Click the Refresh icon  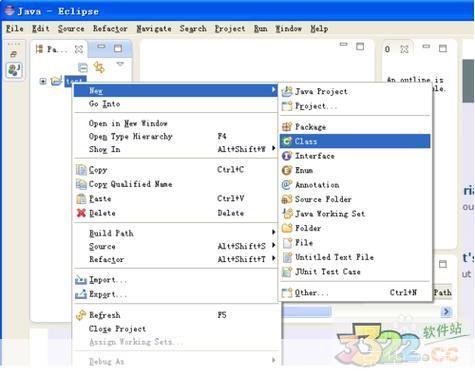(81, 315)
